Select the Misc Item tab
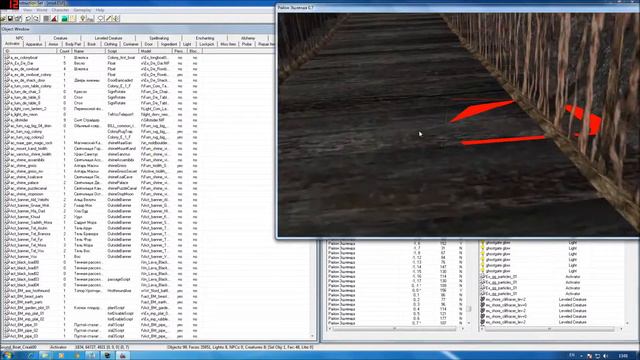This screenshot has width=640, height=360. [228, 44]
